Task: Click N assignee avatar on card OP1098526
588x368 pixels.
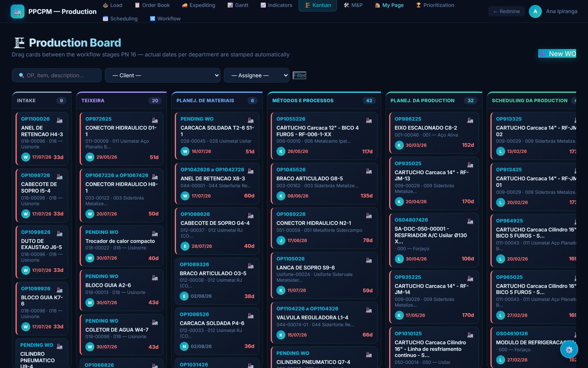Action: tap(184, 346)
